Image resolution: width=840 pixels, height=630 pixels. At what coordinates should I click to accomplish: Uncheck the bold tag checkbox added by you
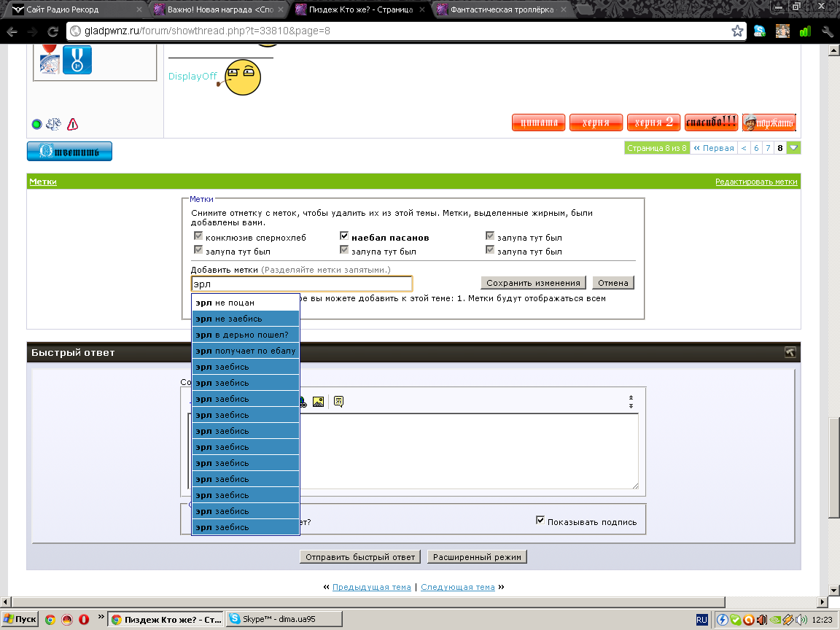[x=344, y=237]
